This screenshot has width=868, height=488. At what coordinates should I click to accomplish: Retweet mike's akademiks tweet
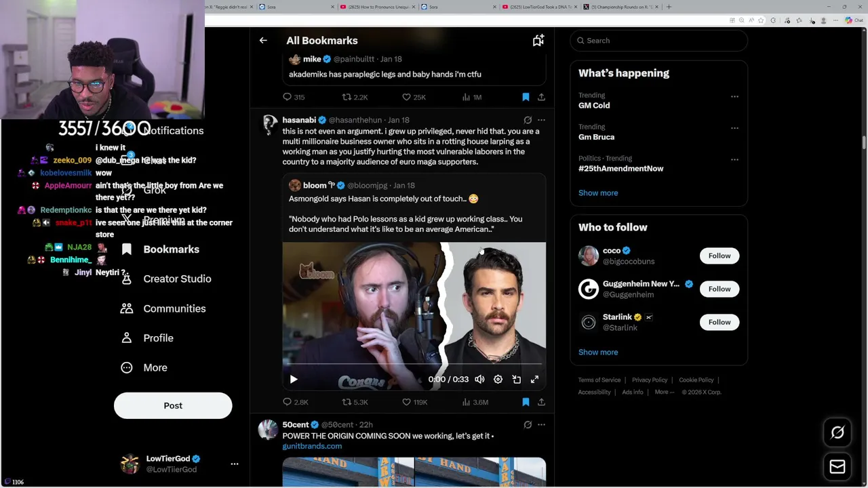(x=354, y=97)
